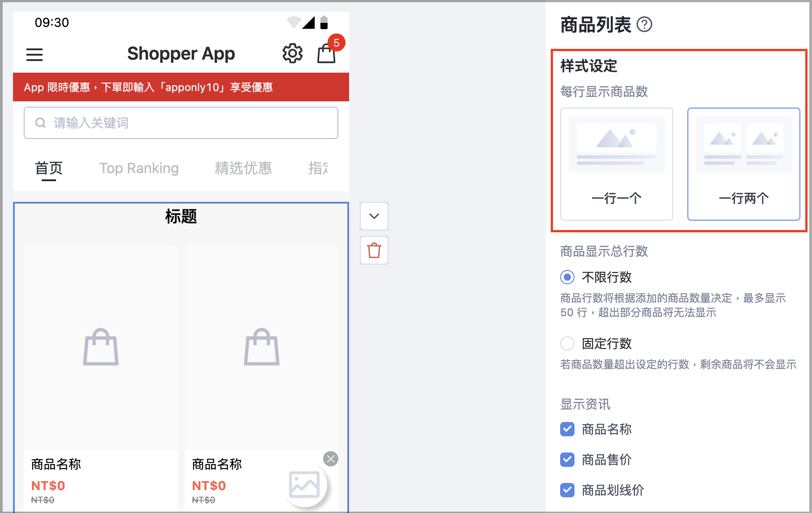The width and height of the screenshot is (812, 513).
Task: Toggle the 商品售价 checkbox
Action: [567, 460]
